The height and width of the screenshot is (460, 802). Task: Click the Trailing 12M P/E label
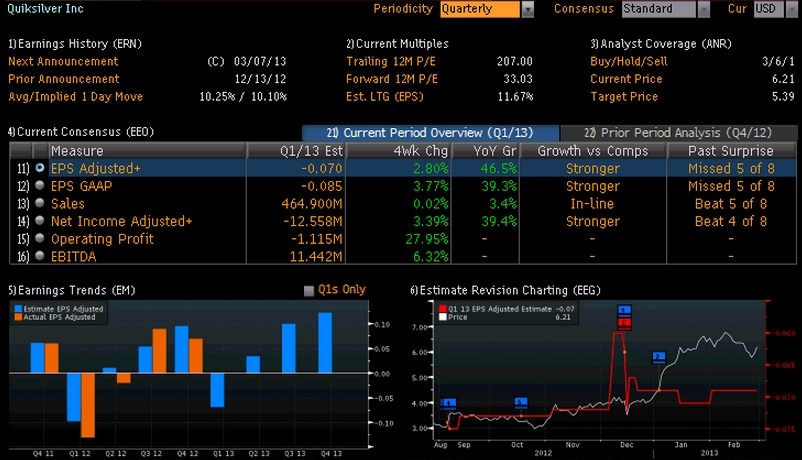coord(391,61)
